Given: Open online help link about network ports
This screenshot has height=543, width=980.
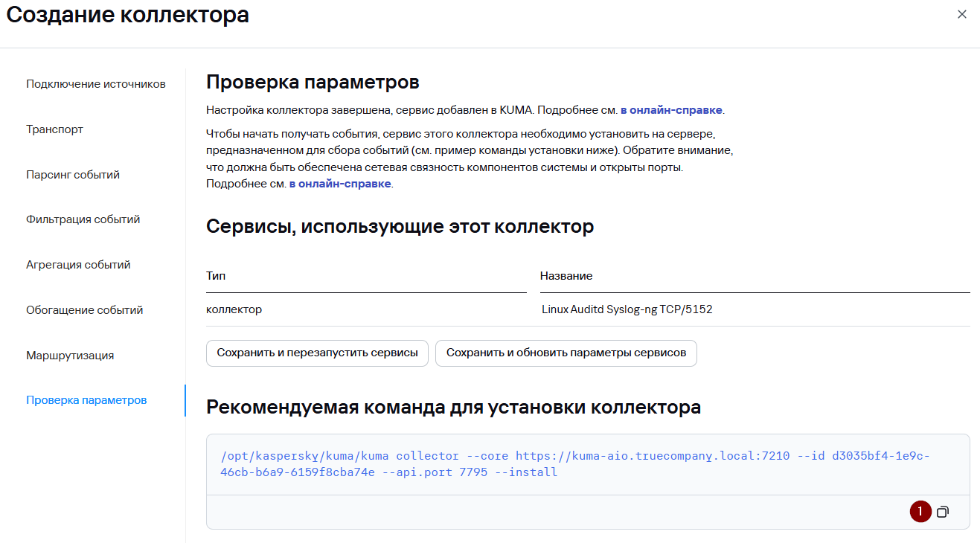Looking at the screenshot, I should pos(339,184).
